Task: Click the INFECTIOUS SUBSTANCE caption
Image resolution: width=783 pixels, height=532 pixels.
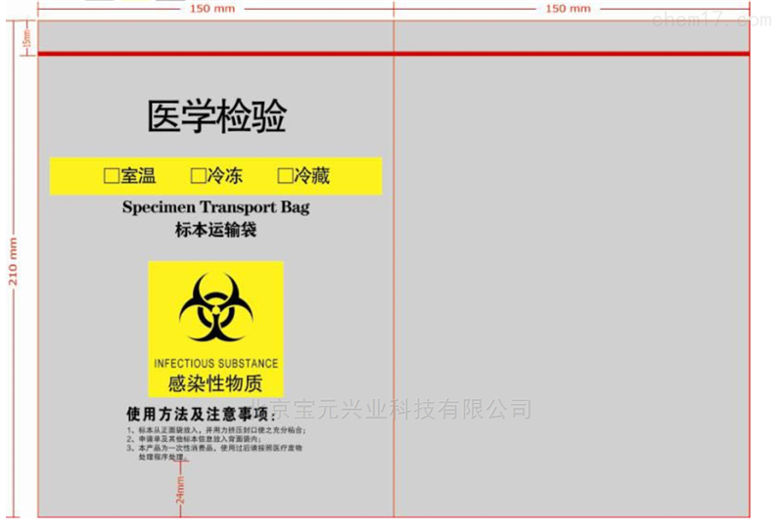Action: (216, 363)
